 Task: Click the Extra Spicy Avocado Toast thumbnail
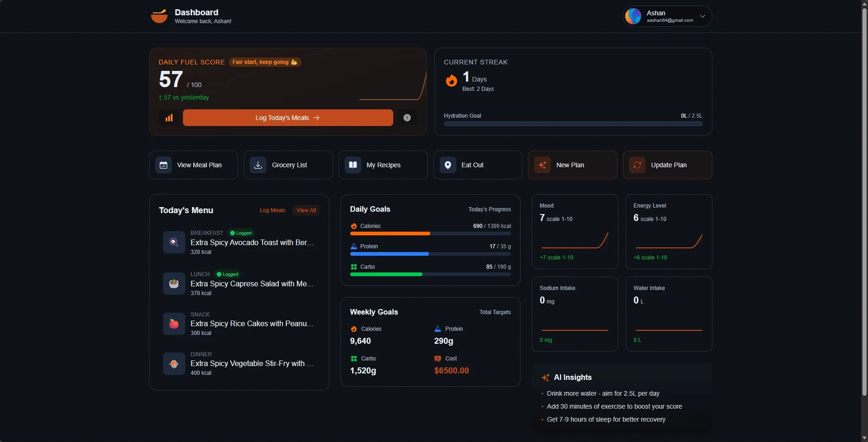point(174,242)
